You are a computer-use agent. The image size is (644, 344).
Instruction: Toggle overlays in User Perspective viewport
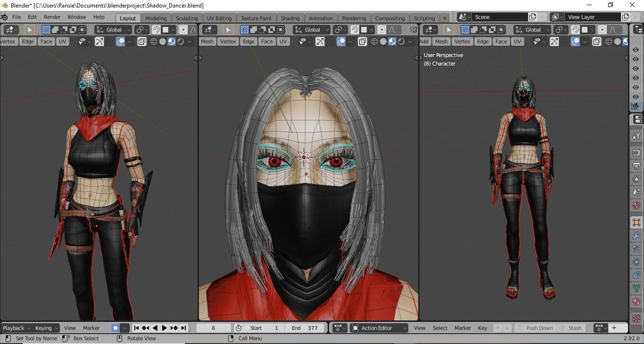576,41
